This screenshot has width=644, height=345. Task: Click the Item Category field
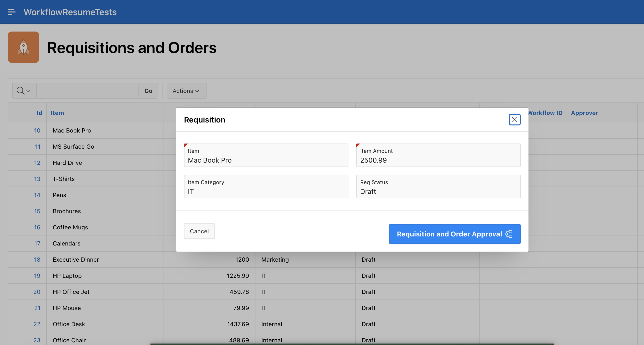tap(266, 191)
